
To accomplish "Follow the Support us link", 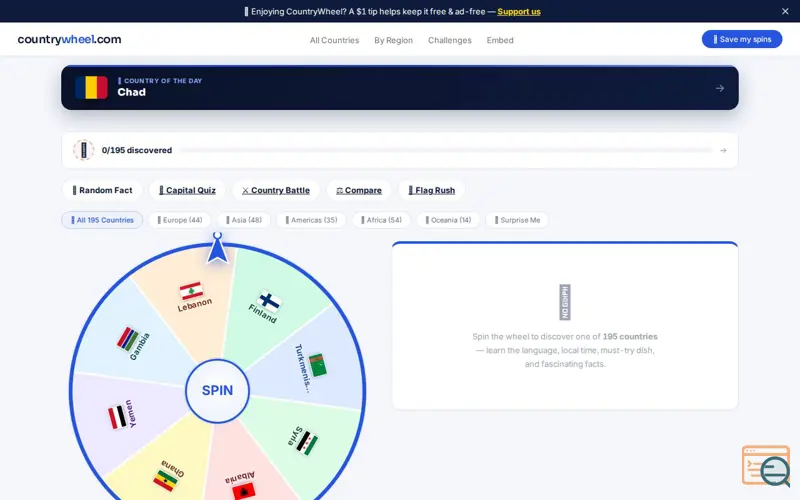I will [518, 11].
